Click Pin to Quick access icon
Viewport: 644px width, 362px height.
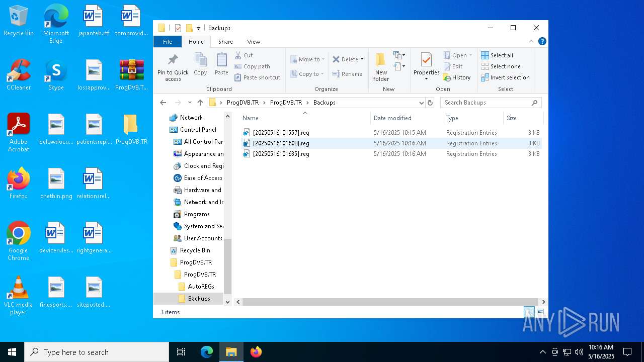tap(173, 68)
